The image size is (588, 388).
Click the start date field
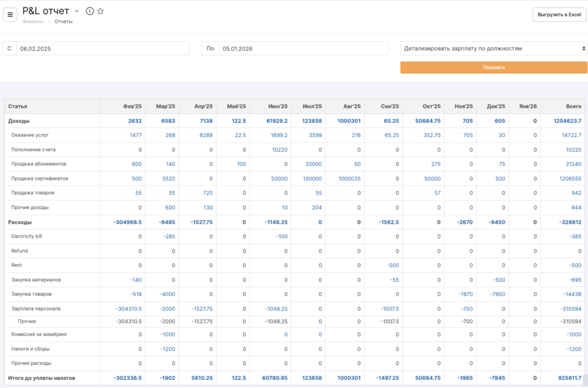(x=102, y=49)
